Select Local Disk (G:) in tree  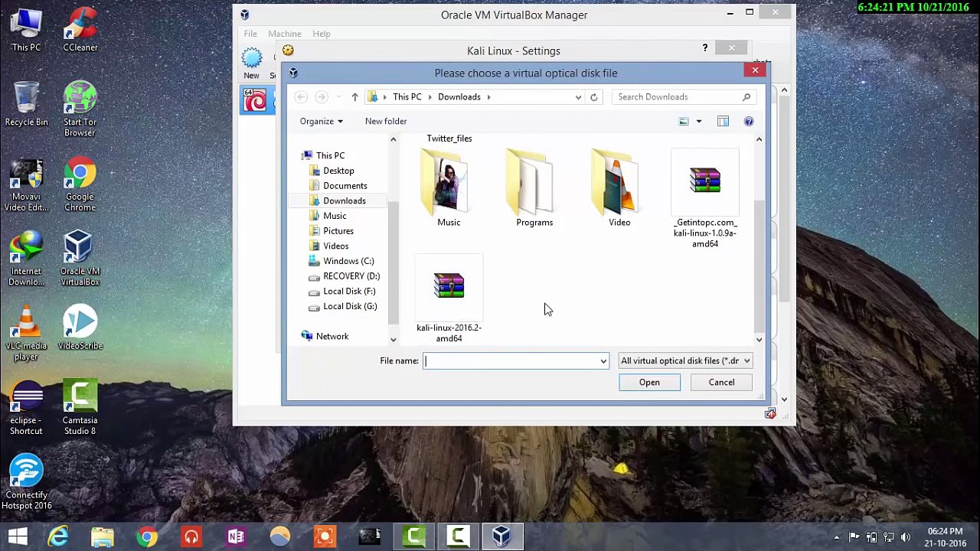pos(350,306)
